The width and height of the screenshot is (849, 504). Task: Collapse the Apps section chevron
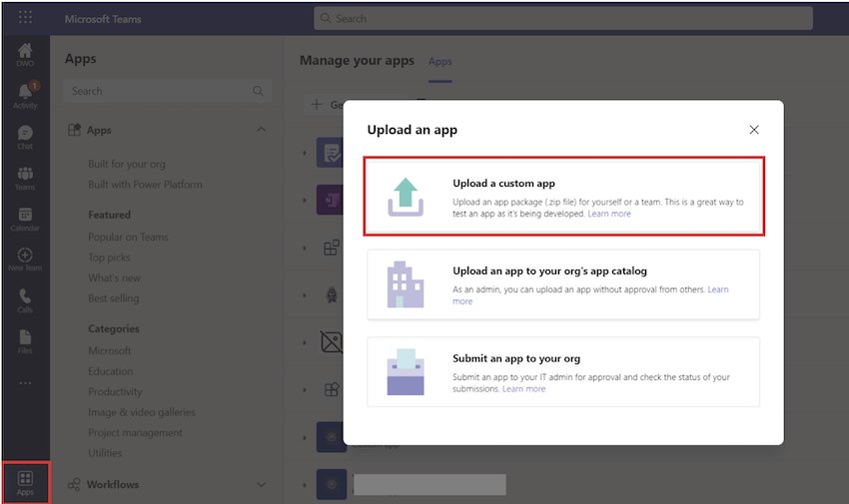tap(261, 130)
